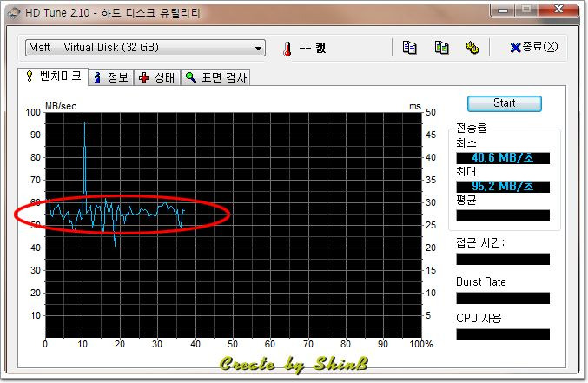This screenshot has height=383, width=588.
Task: Click the copy screenshot icon
Action: click(x=441, y=48)
